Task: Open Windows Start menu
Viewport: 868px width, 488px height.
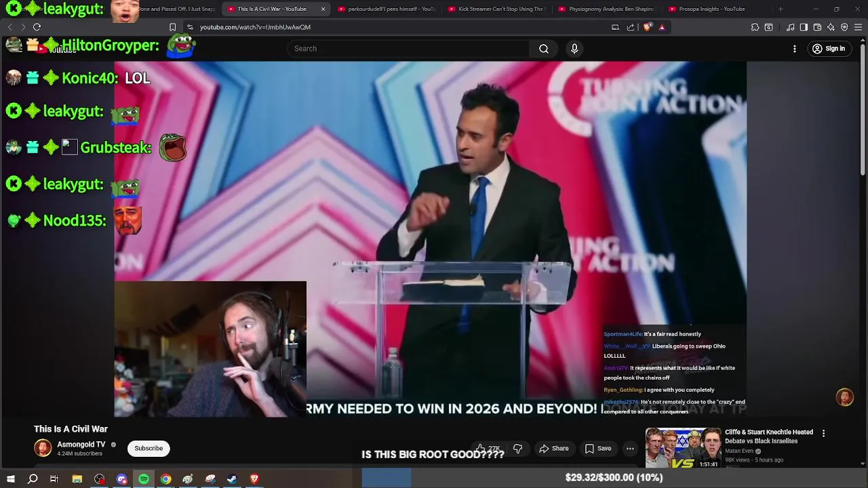Action: click(10, 479)
